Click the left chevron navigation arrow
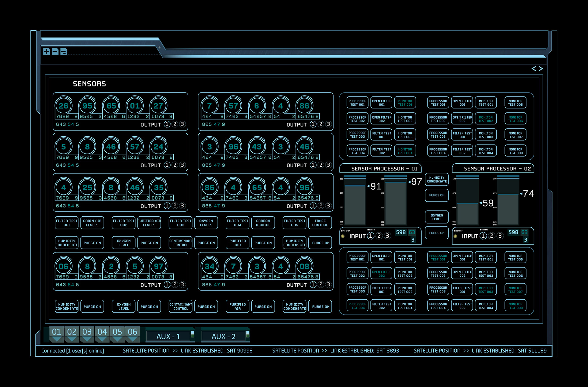588x387 pixels. point(534,69)
